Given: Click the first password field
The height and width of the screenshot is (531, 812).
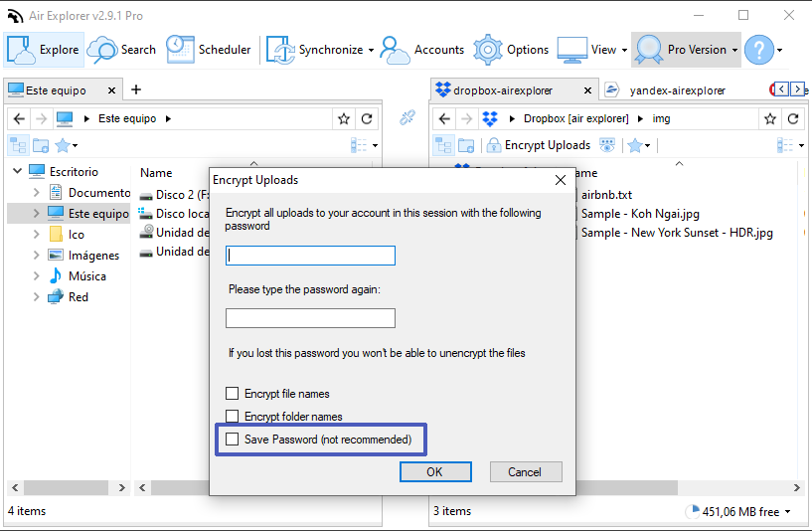Looking at the screenshot, I should 310,256.
